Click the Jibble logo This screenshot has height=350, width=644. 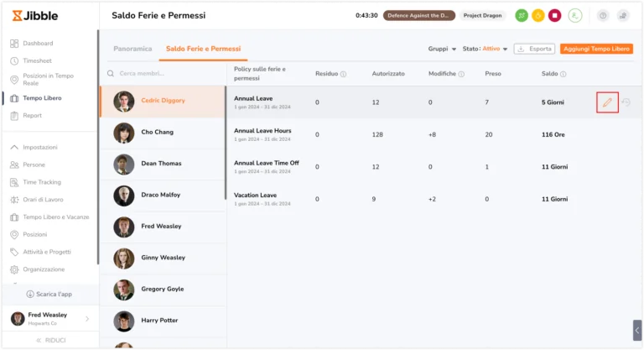tap(35, 16)
